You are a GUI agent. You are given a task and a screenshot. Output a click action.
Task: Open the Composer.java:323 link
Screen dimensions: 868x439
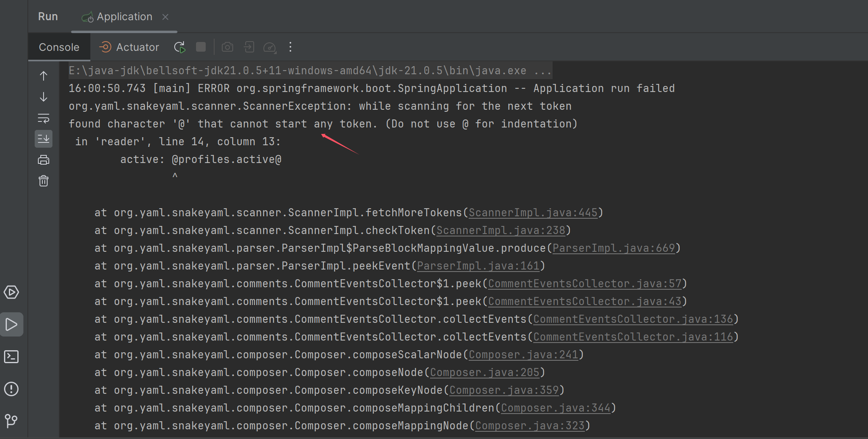pyautogui.click(x=530, y=426)
